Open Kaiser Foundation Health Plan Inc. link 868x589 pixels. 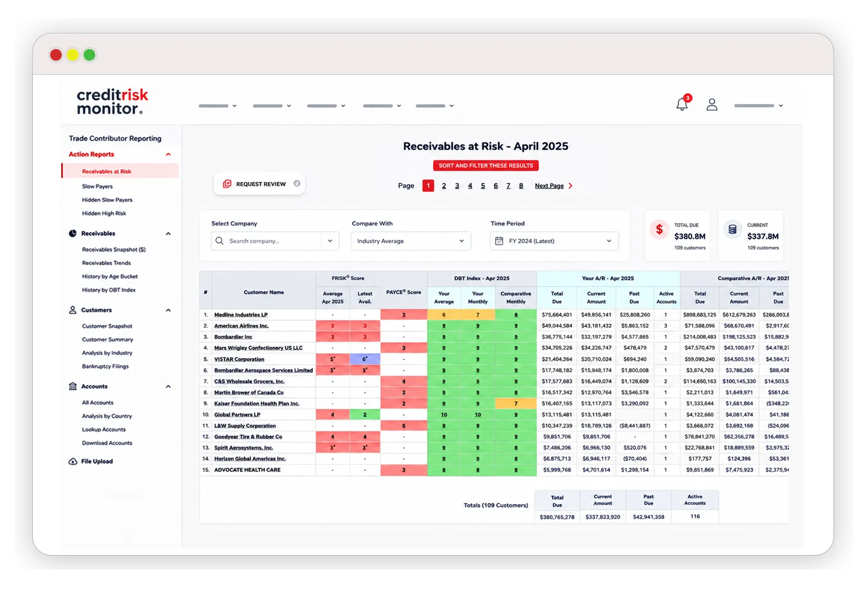click(257, 403)
